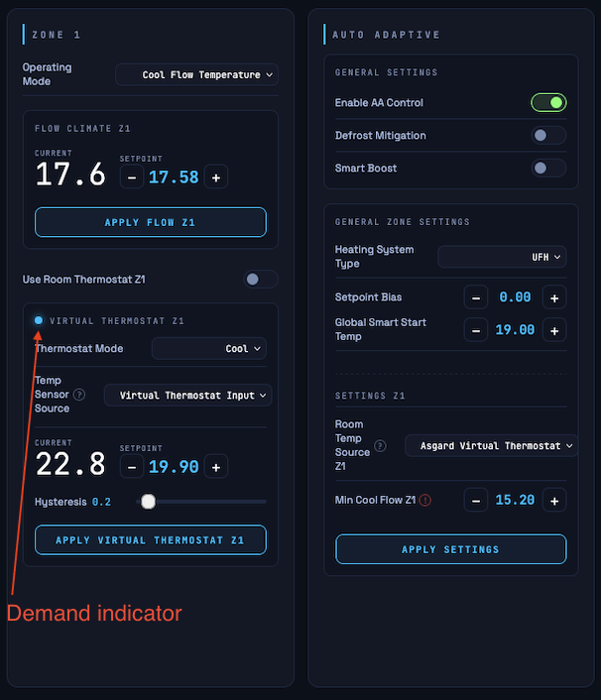Click the help icon beside Room Temp Source Z1
This screenshot has width=601, height=700.
[380, 445]
